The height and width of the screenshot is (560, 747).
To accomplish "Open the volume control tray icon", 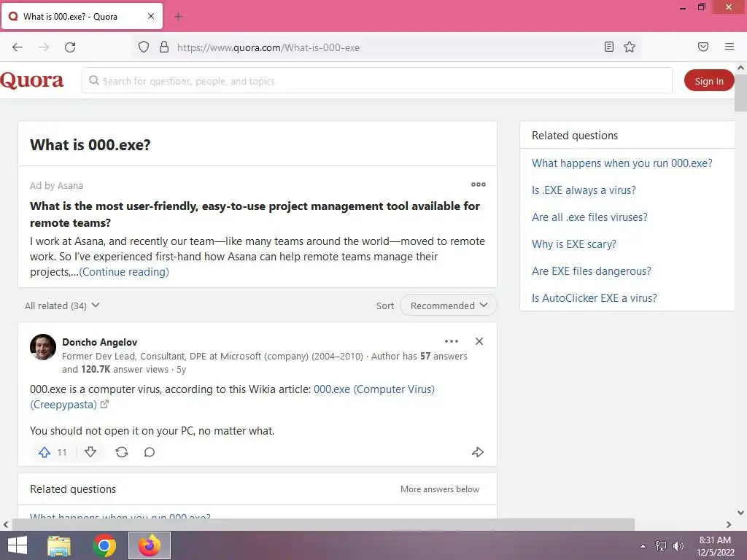I will coord(678,546).
